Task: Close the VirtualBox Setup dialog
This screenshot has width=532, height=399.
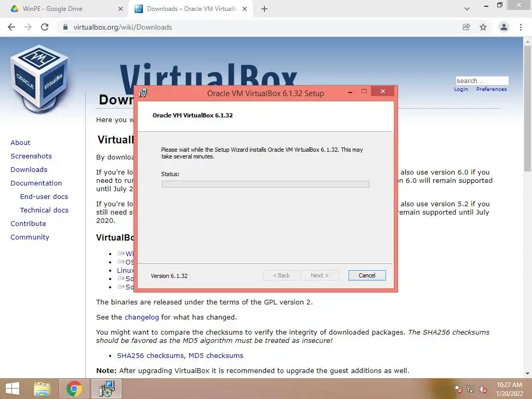Action: coord(383,91)
